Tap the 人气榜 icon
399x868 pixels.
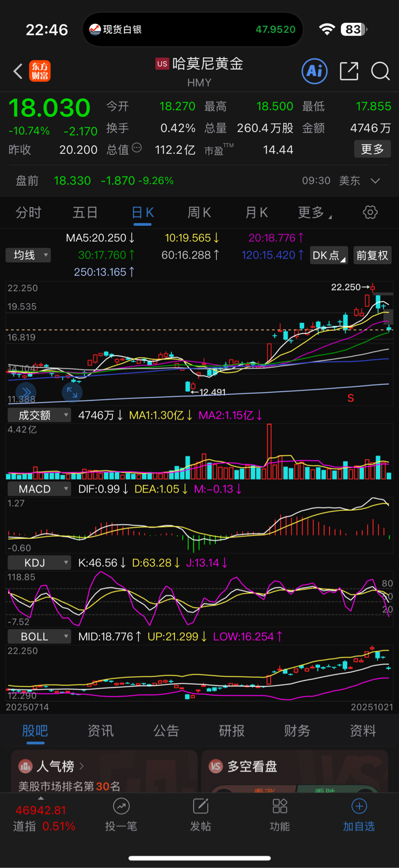coord(25,766)
